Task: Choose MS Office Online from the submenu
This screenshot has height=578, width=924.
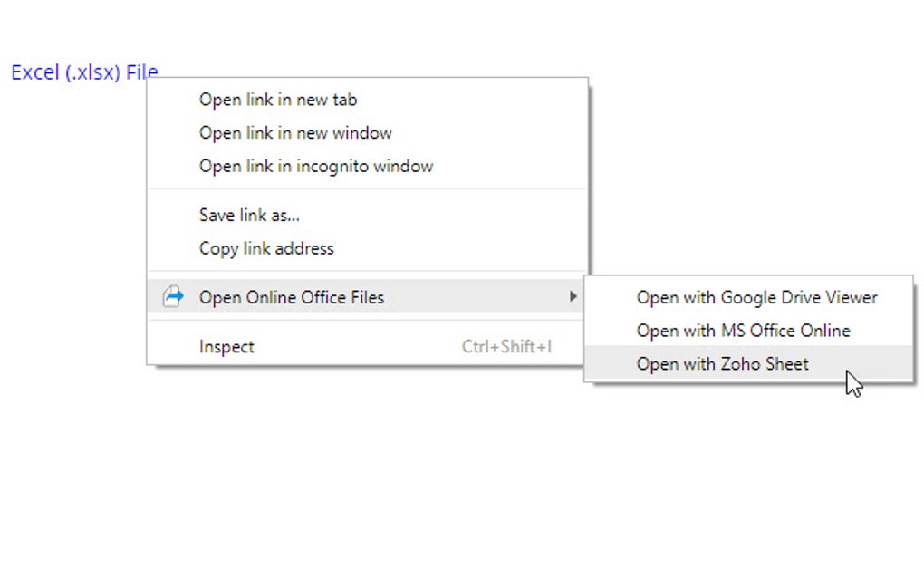Action: 744,331
